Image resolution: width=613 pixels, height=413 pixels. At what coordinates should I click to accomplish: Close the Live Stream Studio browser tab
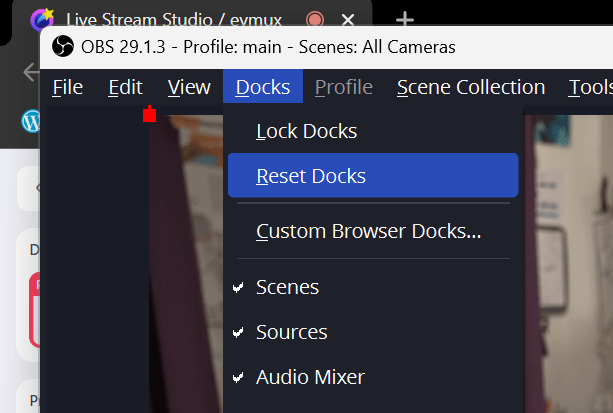point(348,19)
